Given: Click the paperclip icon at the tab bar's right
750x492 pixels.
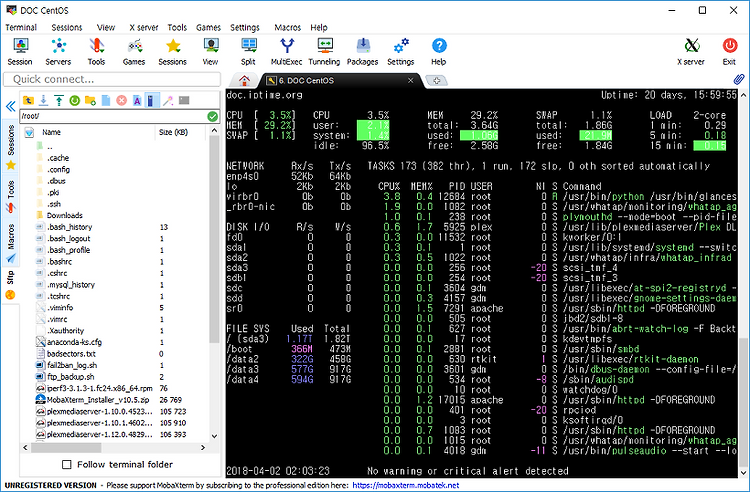Looking at the screenshot, I should click(739, 79).
